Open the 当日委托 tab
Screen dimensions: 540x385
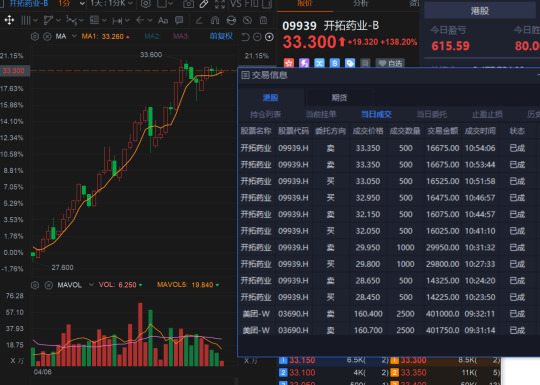[x=432, y=114]
